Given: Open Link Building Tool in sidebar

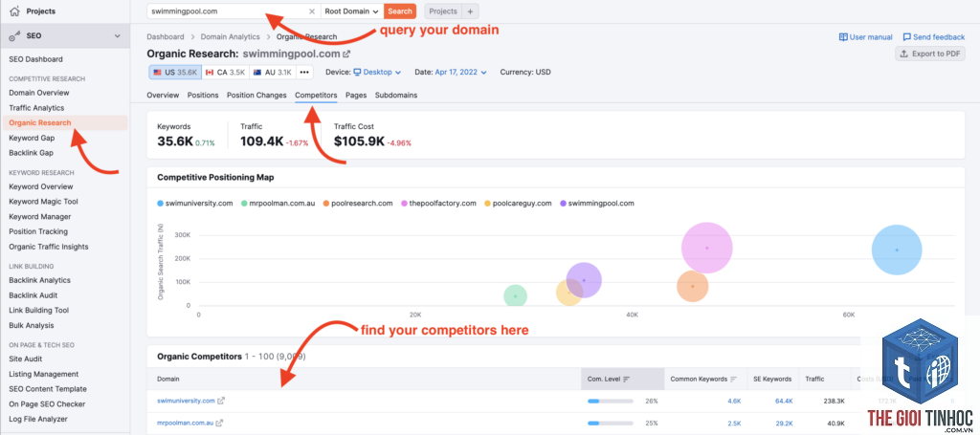Looking at the screenshot, I should [38, 310].
